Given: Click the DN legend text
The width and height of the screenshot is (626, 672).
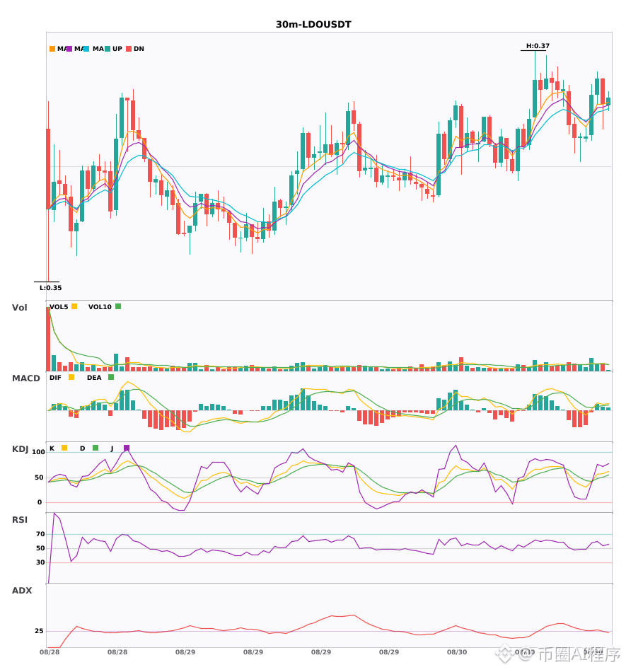Looking at the screenshot, I should click(139, 49).
